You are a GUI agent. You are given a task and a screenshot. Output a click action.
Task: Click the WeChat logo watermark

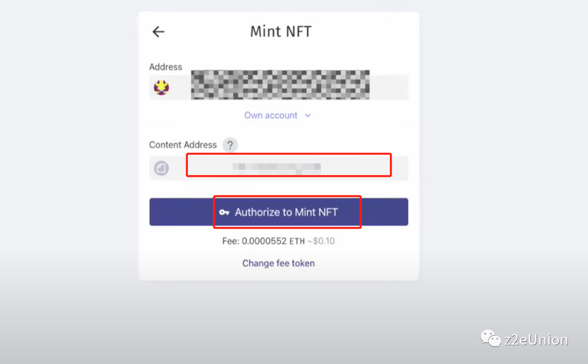point(491,340)
